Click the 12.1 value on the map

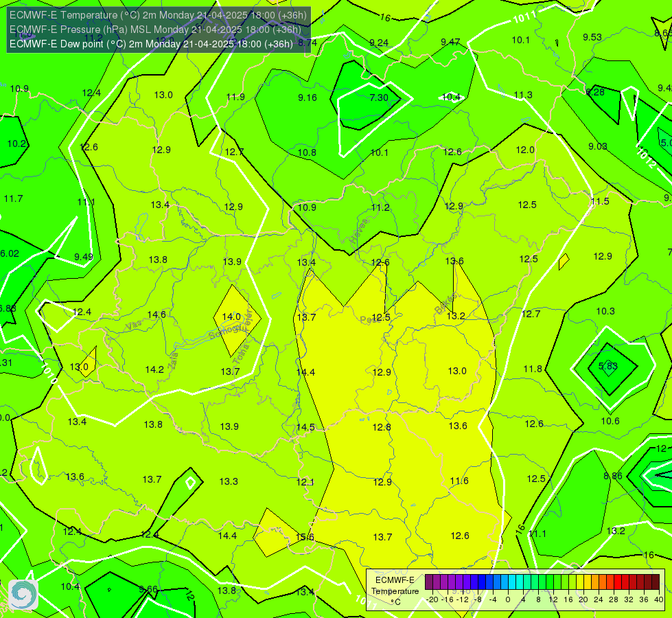305,483
